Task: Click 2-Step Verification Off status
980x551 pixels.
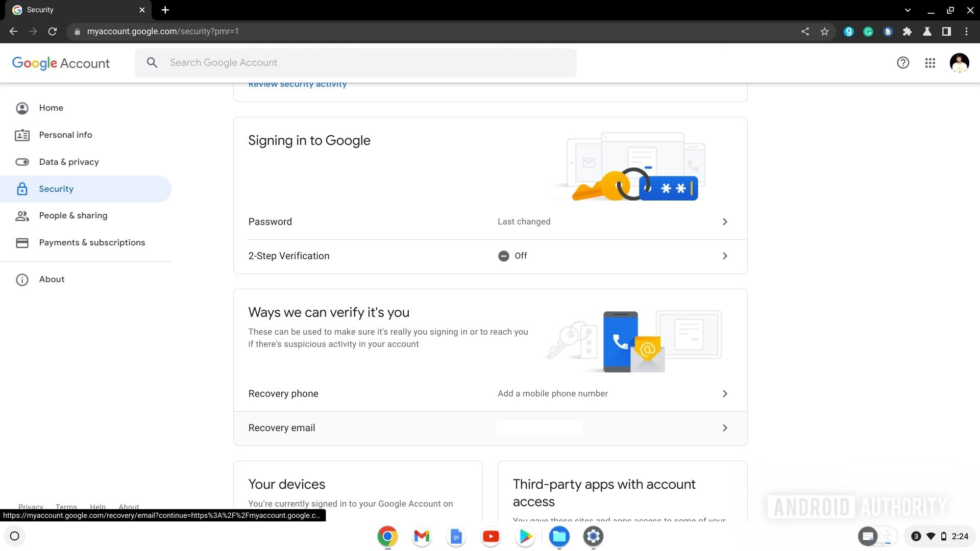Action: [512, 256]
